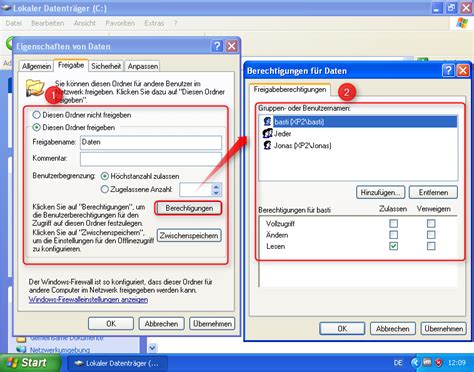This screenshot has width=474, height=372.
Task: Click the taskbar clock 12:09
Action: [x=457, y=363]
